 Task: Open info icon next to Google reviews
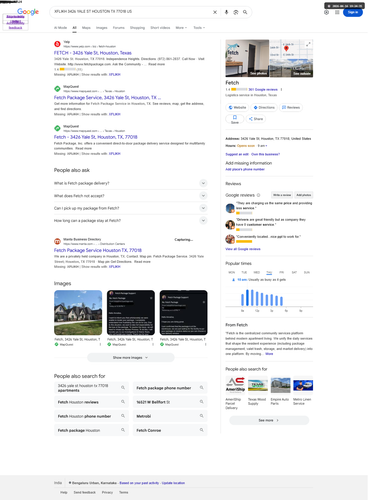(258, 195)
